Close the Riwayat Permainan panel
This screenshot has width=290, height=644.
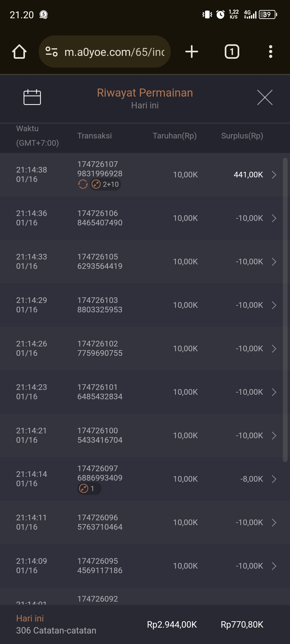pos(265,97)
